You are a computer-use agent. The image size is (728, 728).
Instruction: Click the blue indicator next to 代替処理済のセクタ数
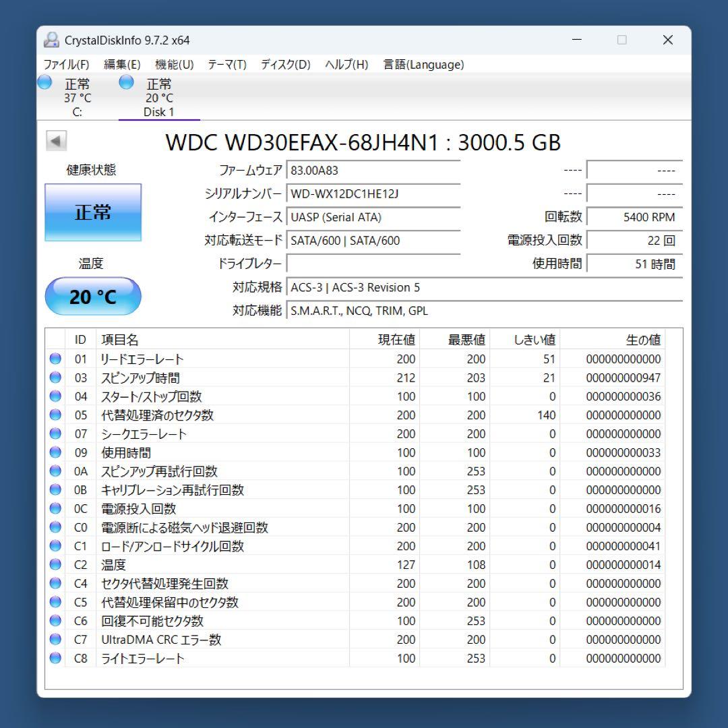coord(55,415)
